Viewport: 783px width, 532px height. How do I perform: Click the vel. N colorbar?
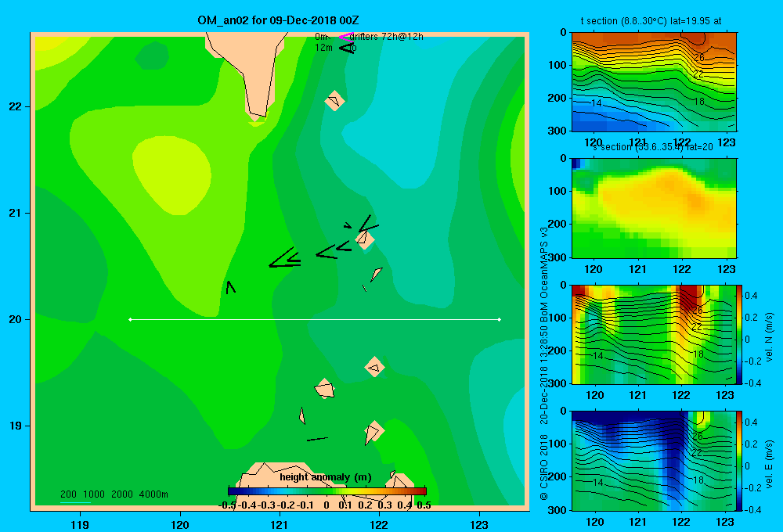739,334
